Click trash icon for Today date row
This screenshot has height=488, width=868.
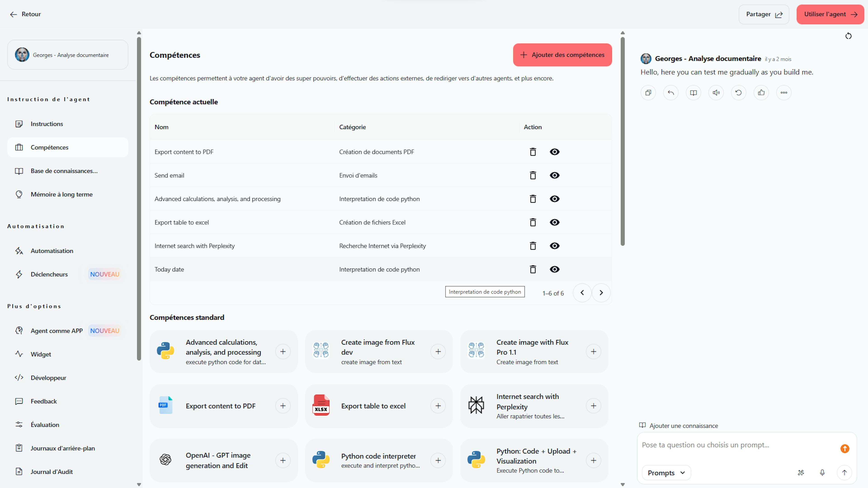pos(533,270)
